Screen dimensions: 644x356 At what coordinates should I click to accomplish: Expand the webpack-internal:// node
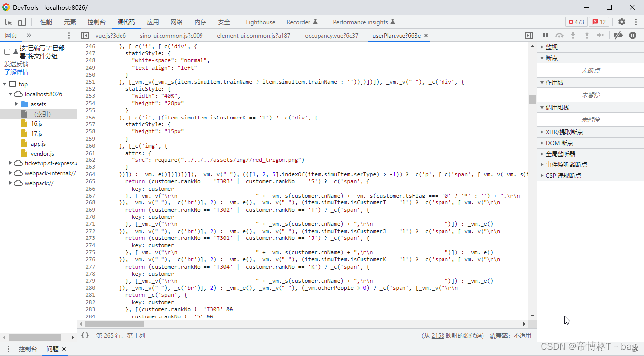(11, 173)
